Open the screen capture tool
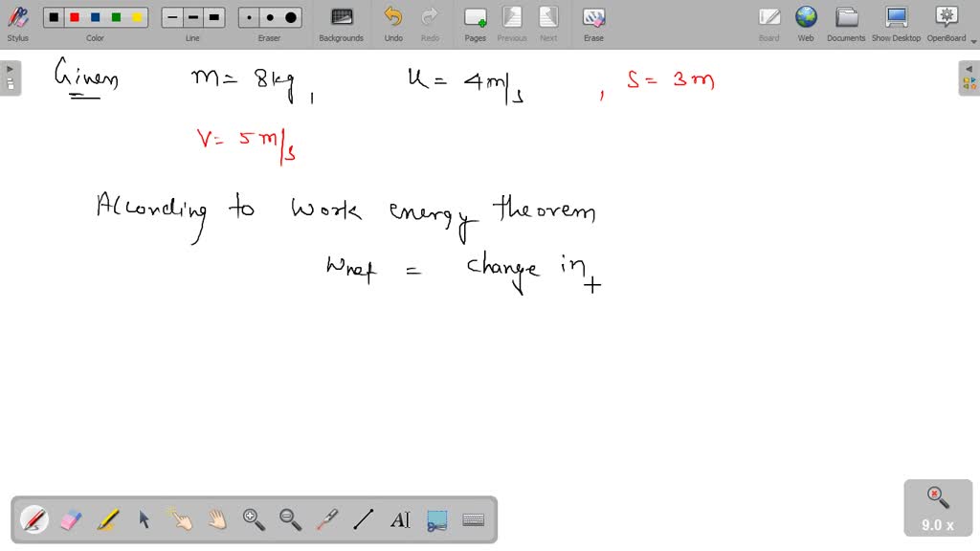This screenshot has width=980, height=551. point(435,519)
